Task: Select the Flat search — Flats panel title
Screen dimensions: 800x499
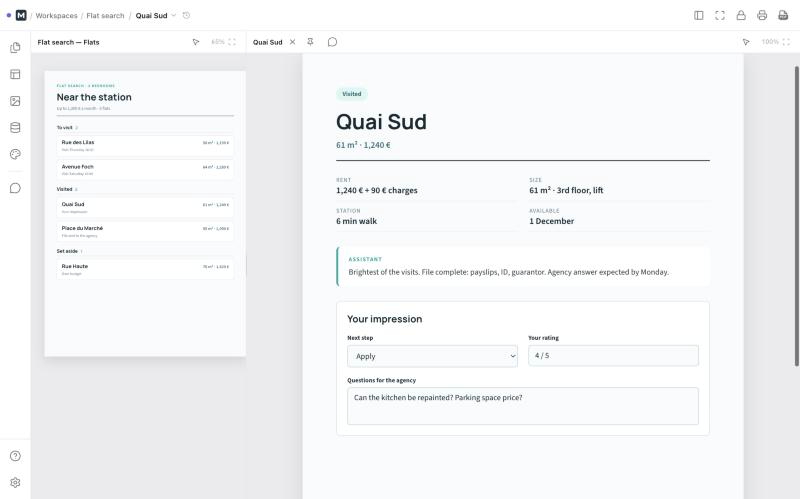Action: (68, 42)
